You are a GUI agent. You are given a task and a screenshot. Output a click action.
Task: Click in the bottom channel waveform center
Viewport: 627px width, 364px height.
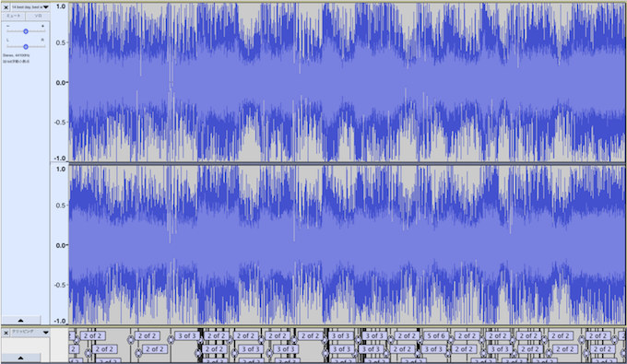tap(347, 245)
